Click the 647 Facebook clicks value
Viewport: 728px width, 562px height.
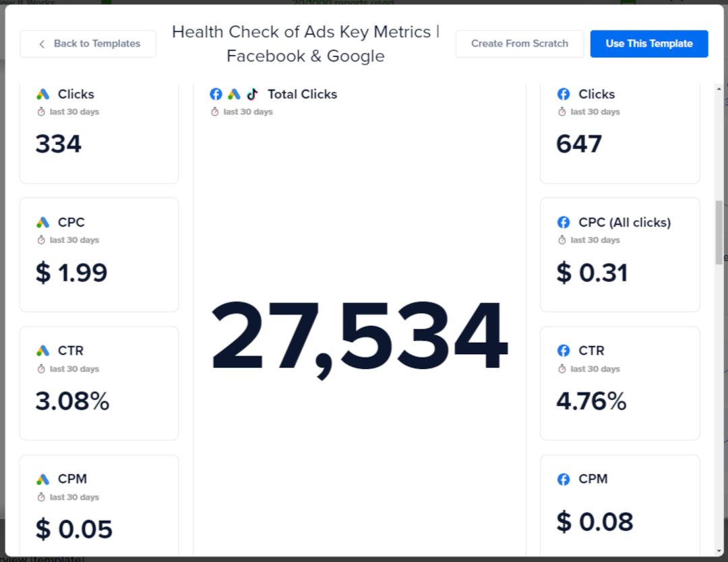[579, 144]
